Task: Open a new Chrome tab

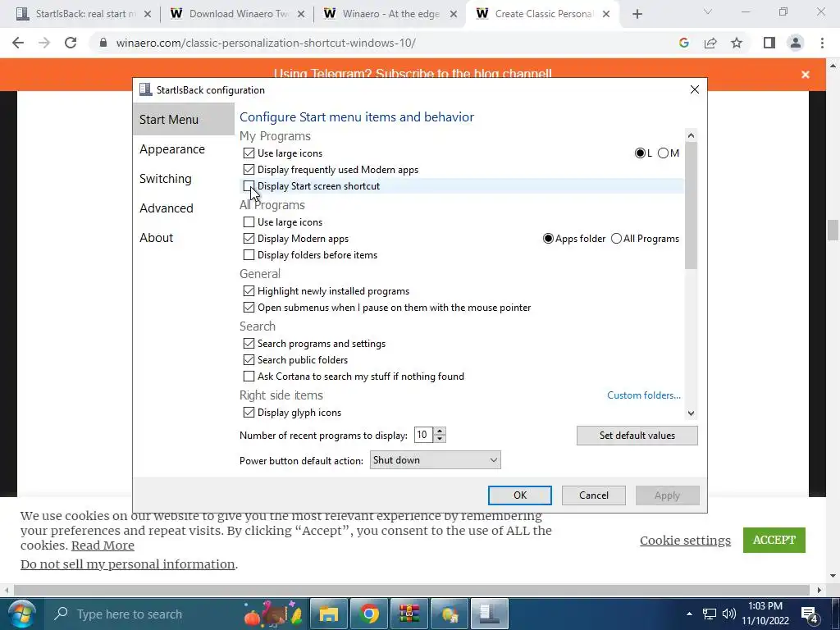Action: [637, 14]
